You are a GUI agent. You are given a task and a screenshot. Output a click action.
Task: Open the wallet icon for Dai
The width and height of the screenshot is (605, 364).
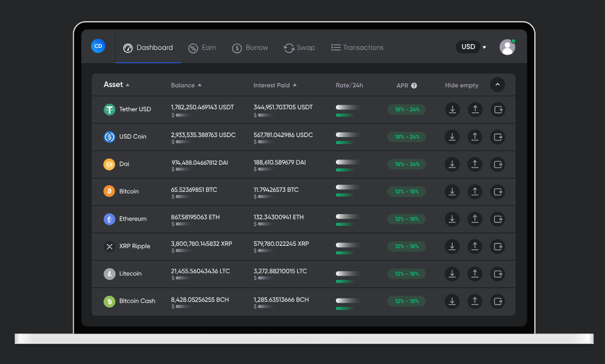pyautogui.click(x=498, y=164)
